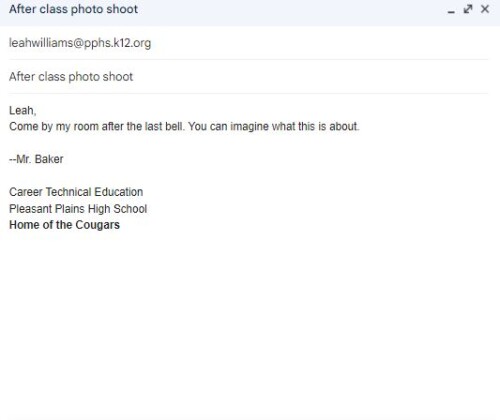Click the compose window title bar text

[x=73, y=9]
